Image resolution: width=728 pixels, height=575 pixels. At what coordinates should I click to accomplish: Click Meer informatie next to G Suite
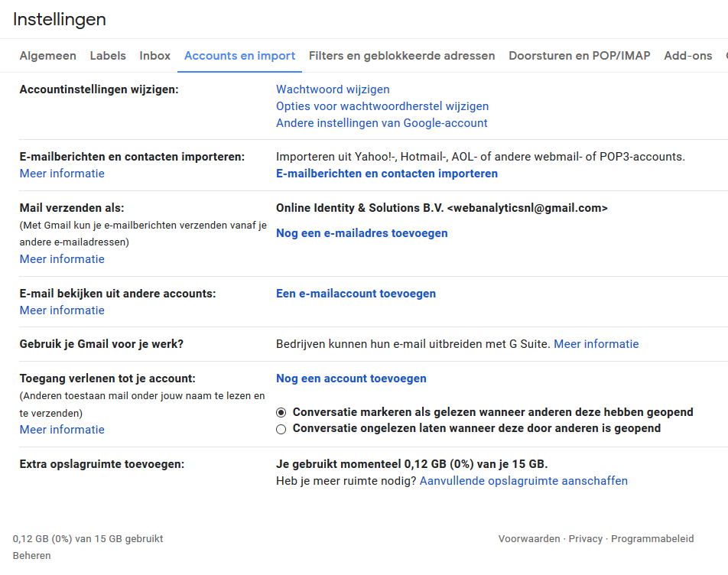(x=596, y=344)
